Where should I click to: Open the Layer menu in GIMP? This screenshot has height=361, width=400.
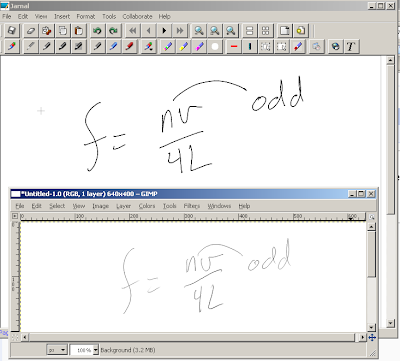pos(123,206)
